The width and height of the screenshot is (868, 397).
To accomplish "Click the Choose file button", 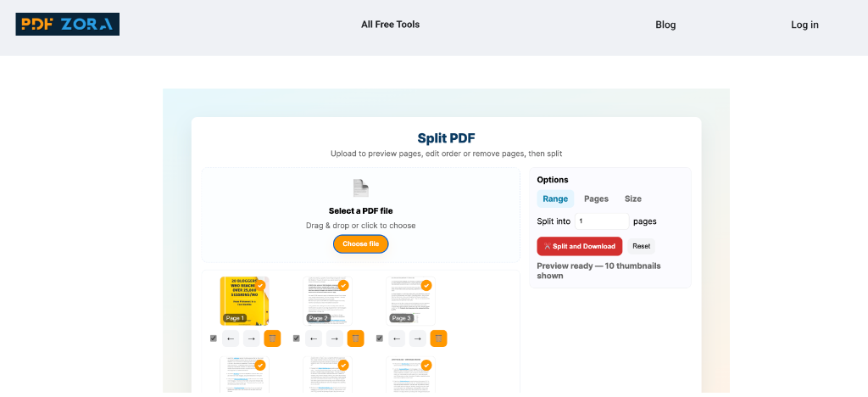I will point(361,243).
